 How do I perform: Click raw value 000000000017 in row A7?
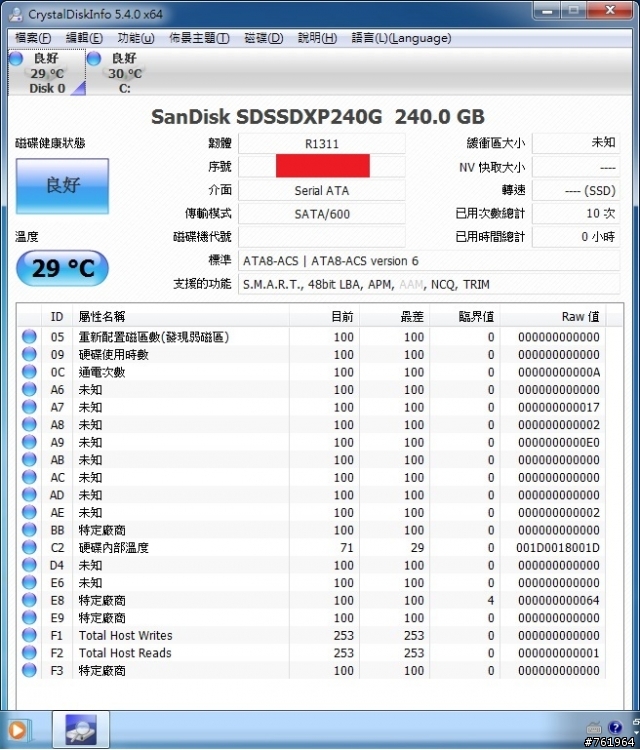(559, 407)
